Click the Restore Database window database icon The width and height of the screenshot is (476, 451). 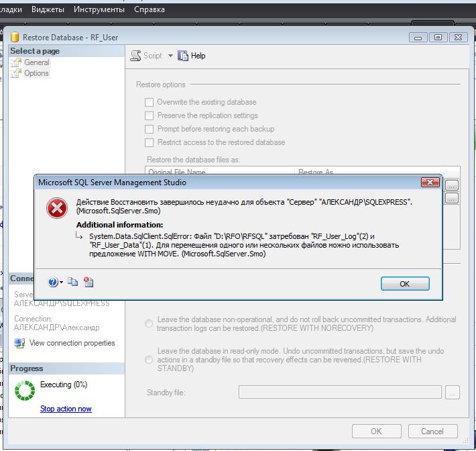[15, 37]
